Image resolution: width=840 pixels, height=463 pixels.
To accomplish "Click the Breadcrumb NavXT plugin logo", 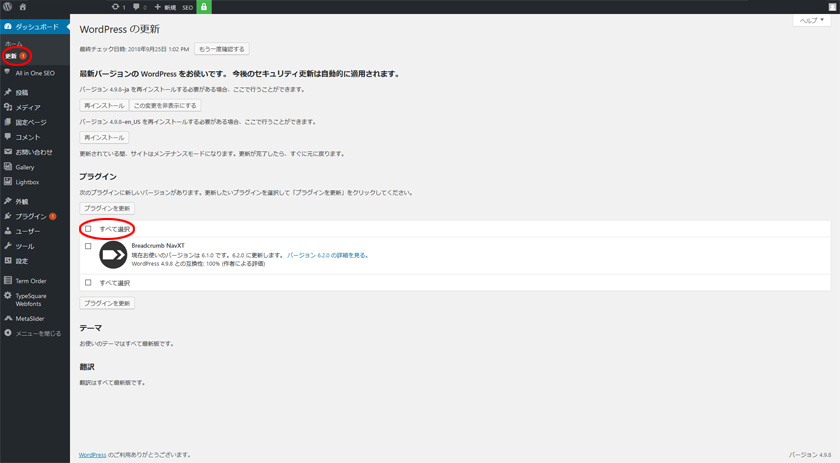I will coord(113,255).
